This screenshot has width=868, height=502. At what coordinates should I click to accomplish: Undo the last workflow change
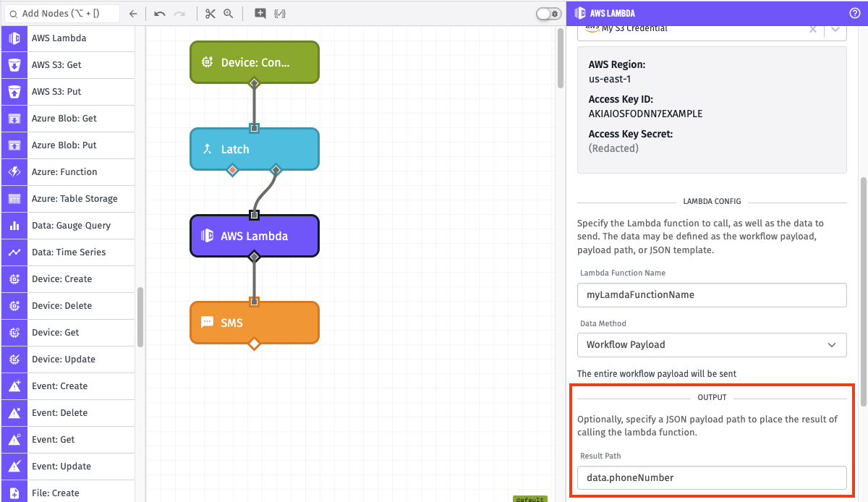(x=160, y=13)
